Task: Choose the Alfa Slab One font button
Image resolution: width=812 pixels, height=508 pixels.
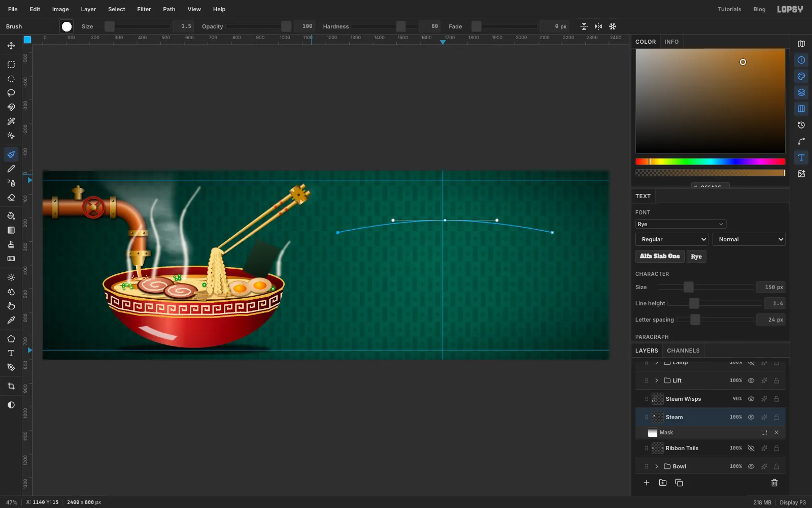Action: [660, 257]
